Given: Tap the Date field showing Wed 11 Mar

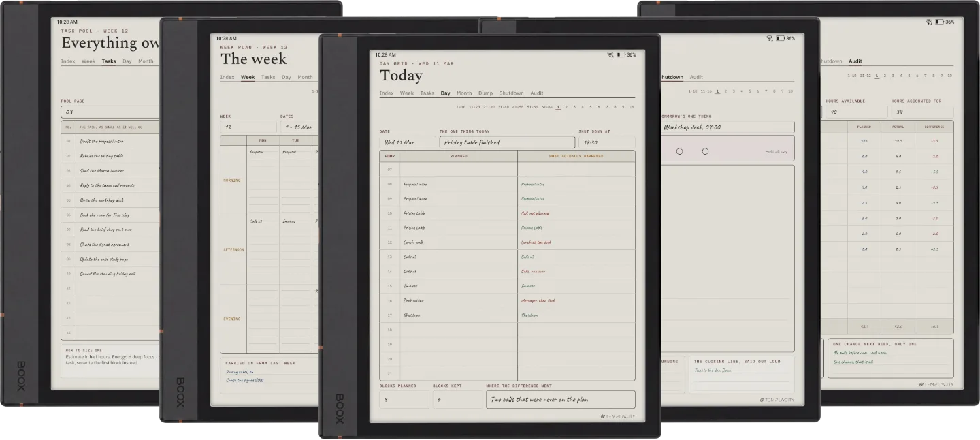Looking at the screenshot, I should click(407, 142).
